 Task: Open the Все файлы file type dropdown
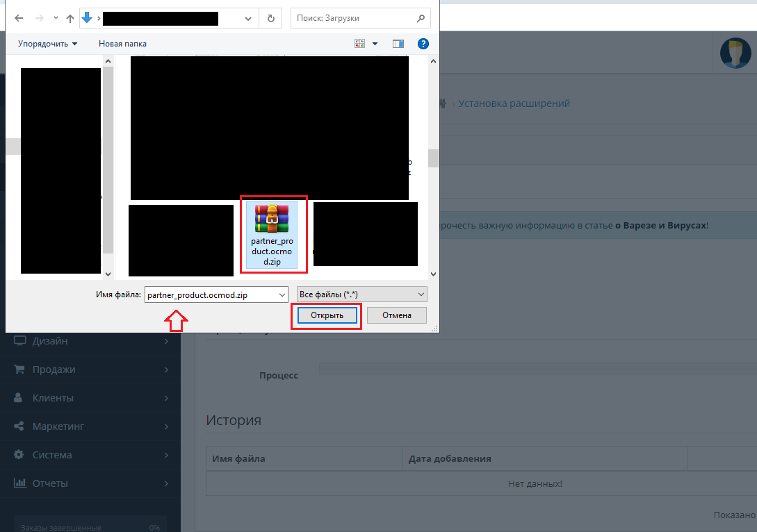tap(361, 294)
